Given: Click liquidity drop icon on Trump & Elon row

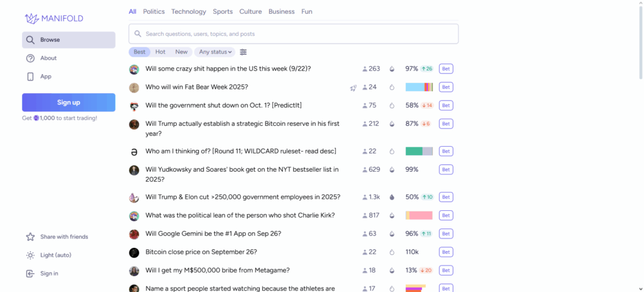Looking at the screenshot, I should tap(392, 198).
